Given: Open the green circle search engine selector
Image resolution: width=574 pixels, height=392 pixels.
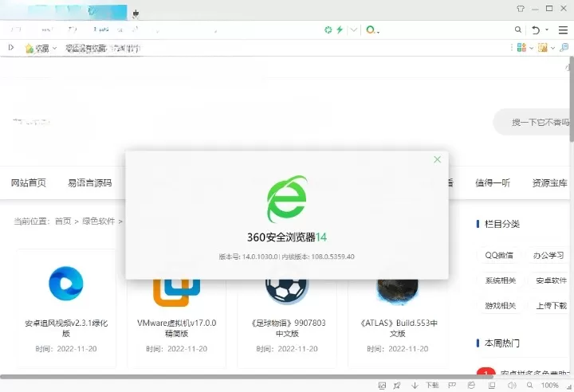Looking at the screenshot, I should 371,29.
